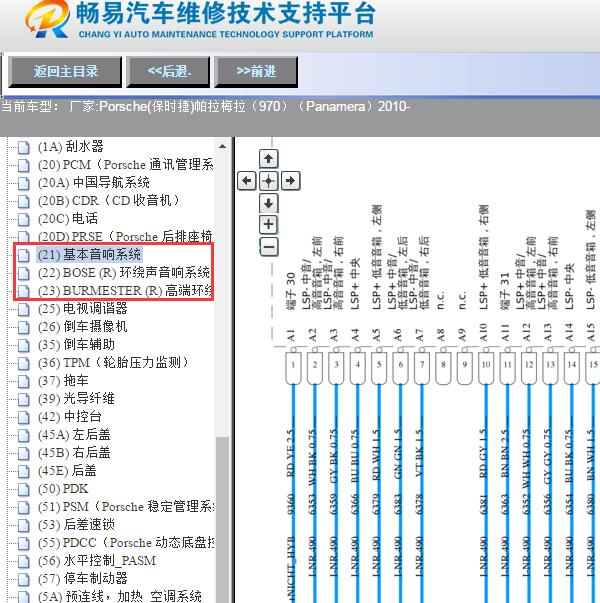Zoom in on the diagram with the plus icon

coord(268,225)
